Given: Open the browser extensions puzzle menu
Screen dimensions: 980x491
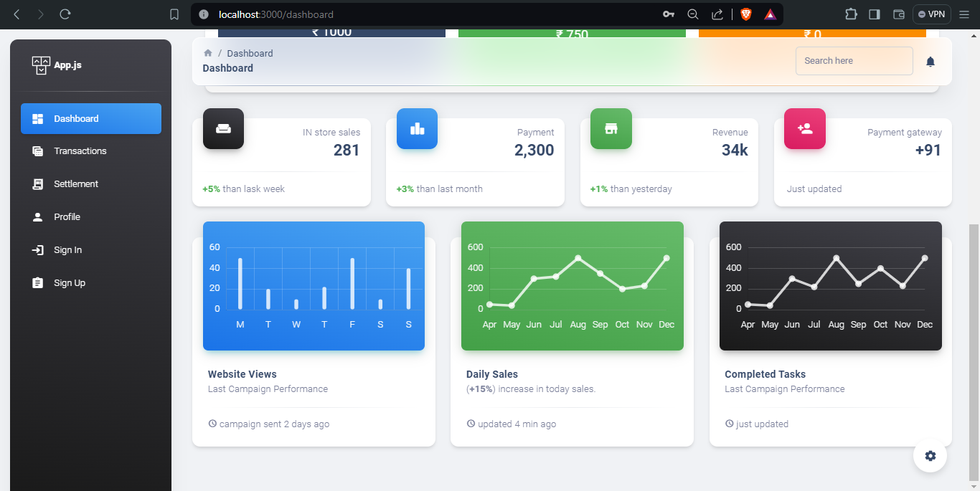Looking at the screenshot, I should (x=851, y=14).
